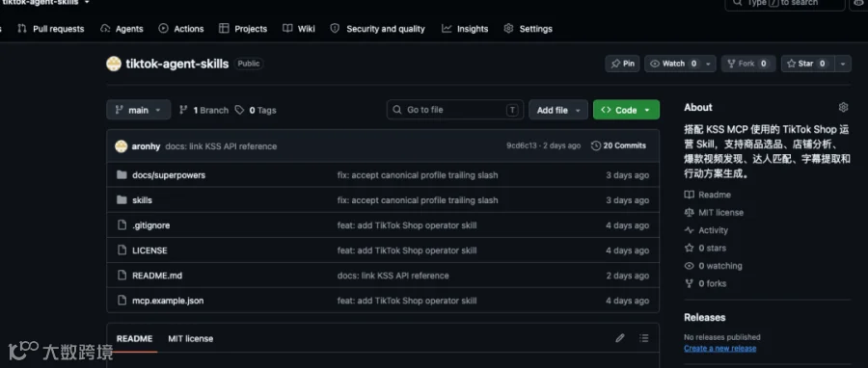This screenshot has height=368, width=868.
Task: Open the Releases heading link
Action: coord(705,318)
